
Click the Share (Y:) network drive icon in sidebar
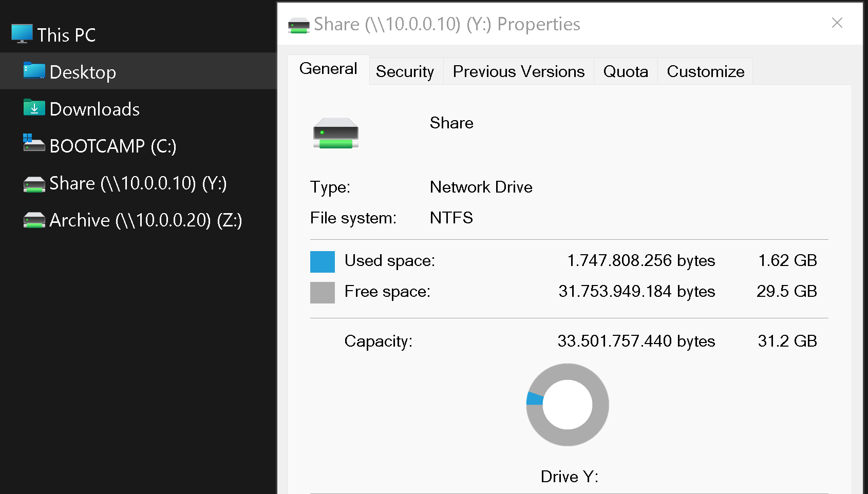(x=34, y=184)
